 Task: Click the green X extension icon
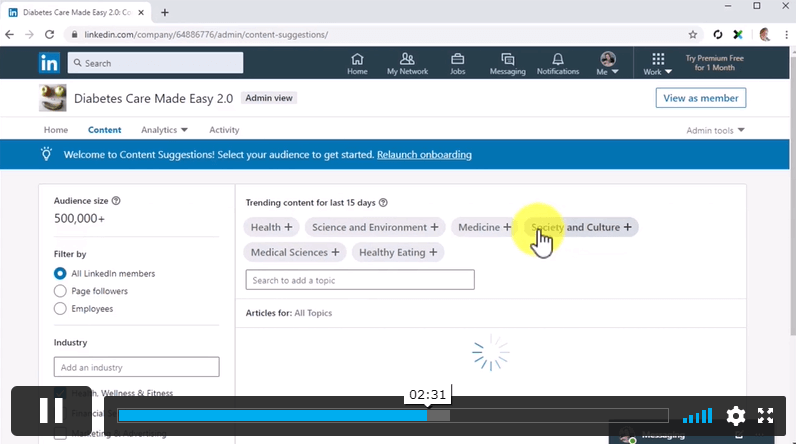(738, 35)
